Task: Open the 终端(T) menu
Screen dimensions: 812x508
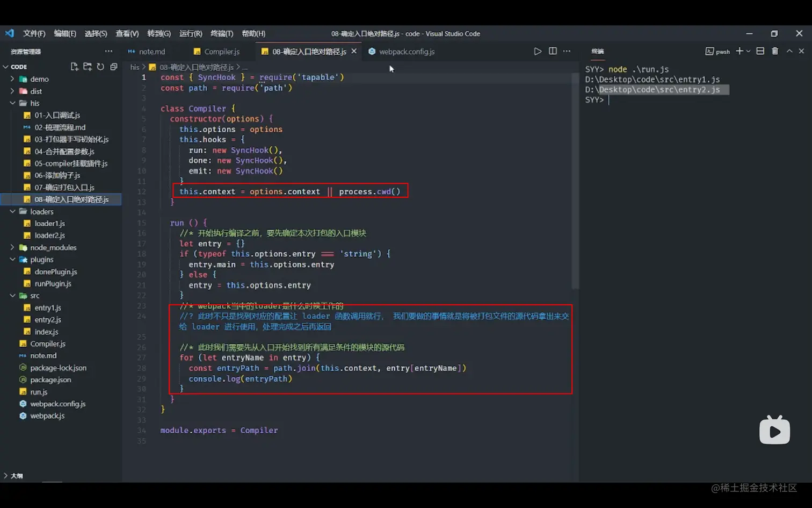Action: pos(222,33)
